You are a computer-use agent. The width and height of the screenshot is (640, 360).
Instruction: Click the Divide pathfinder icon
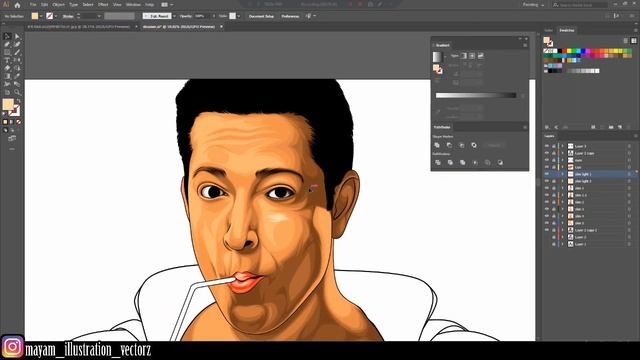(x=438, y=162)
